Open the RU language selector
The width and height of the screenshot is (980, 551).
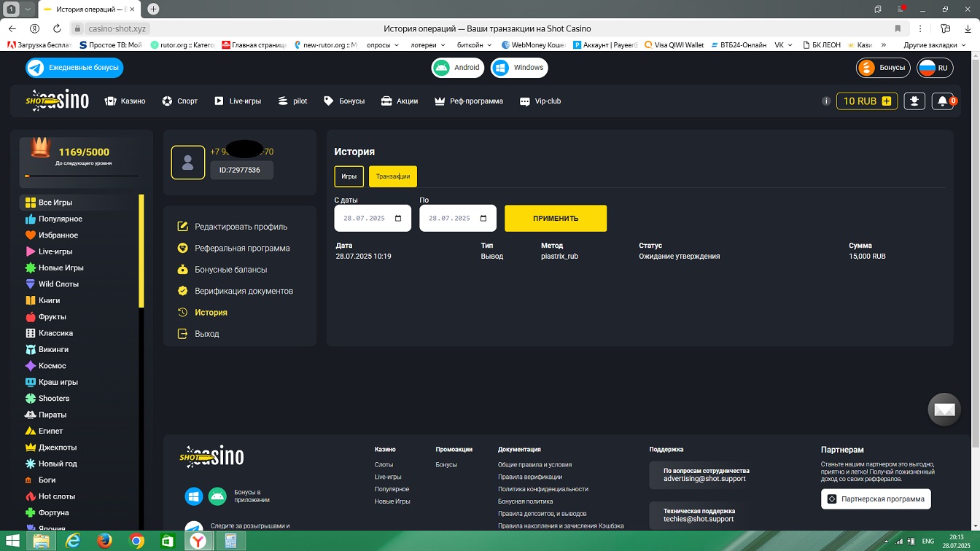point(935,68)
